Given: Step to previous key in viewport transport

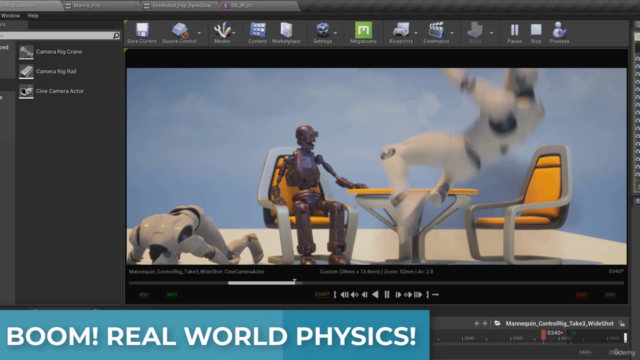Looking at the screenshot, I should (x=354, y=295).
